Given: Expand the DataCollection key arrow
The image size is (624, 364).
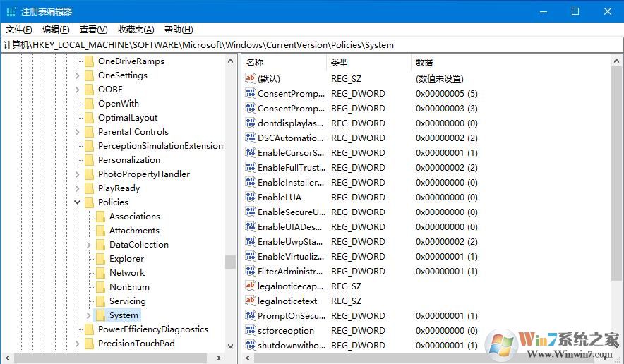Looking at the screenshot, I should tap(88, 245).
